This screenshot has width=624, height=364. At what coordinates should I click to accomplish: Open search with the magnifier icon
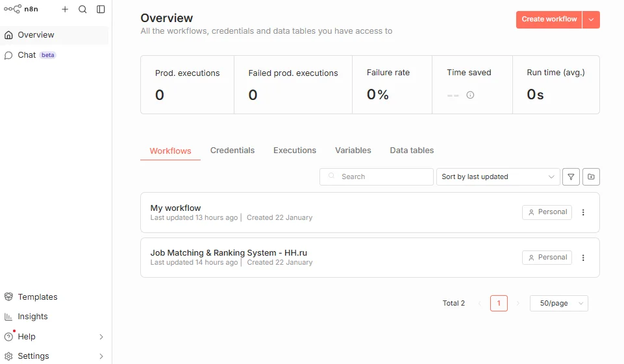click(x=82, y=9)
